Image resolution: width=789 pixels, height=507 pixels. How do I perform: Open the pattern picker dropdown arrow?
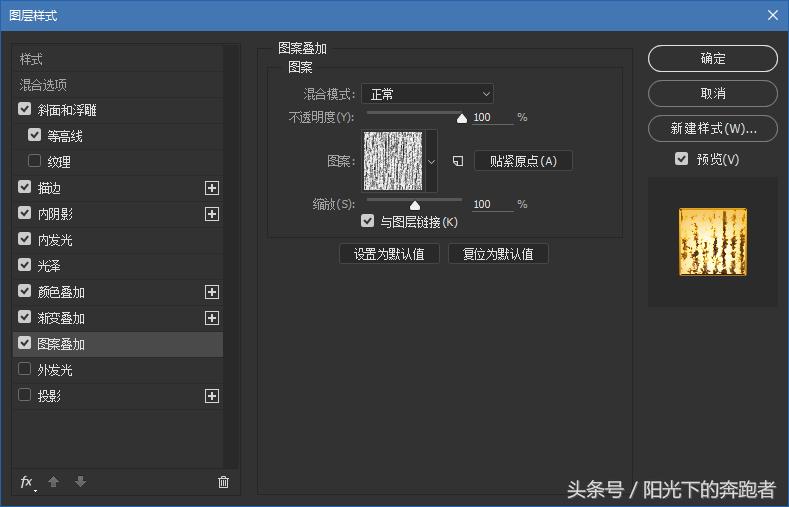[x=431, y=161]
